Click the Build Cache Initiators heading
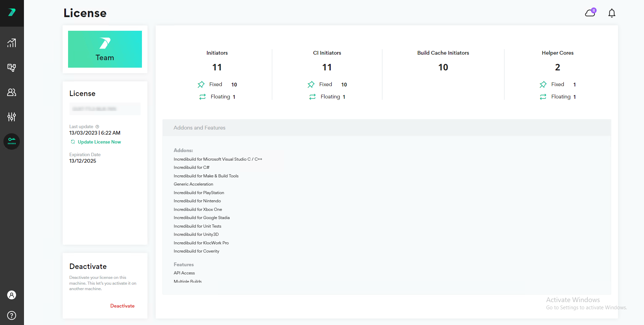This screenshot has height=325, width=644. (443, 53)
